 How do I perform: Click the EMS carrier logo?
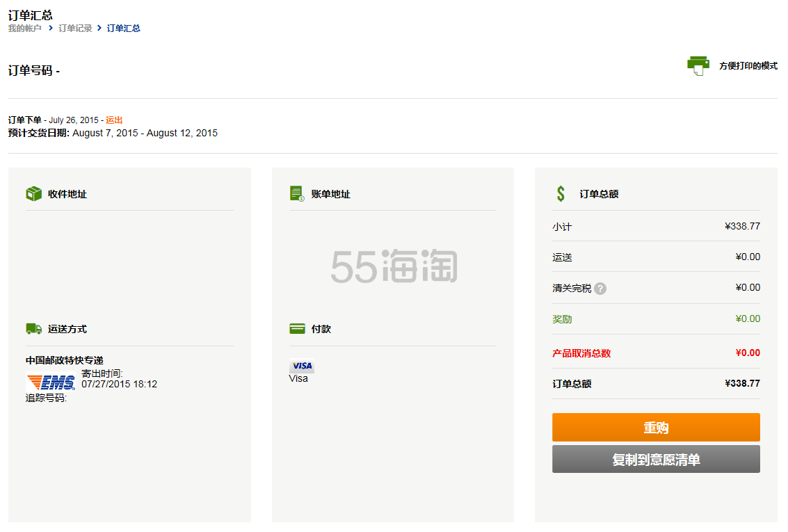point(51,382)
